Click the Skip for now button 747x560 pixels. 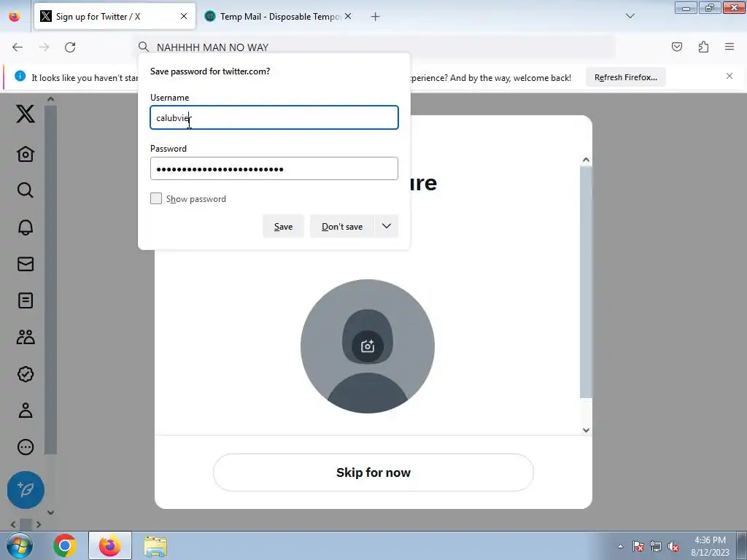(373, 472)
